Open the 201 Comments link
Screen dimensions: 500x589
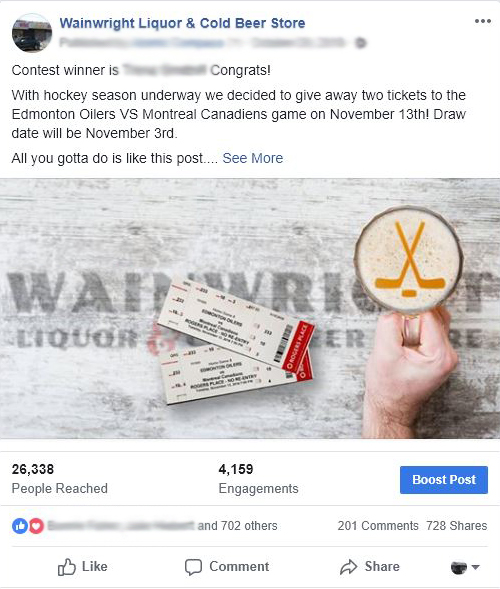pos(378,526)
